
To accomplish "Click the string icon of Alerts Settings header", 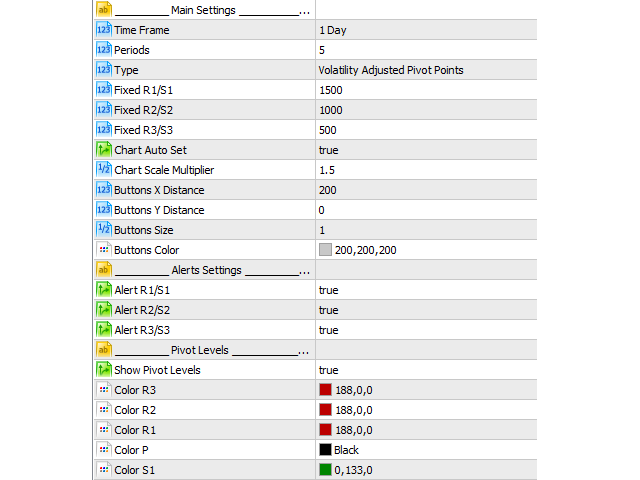I will (x=104, y=270).
